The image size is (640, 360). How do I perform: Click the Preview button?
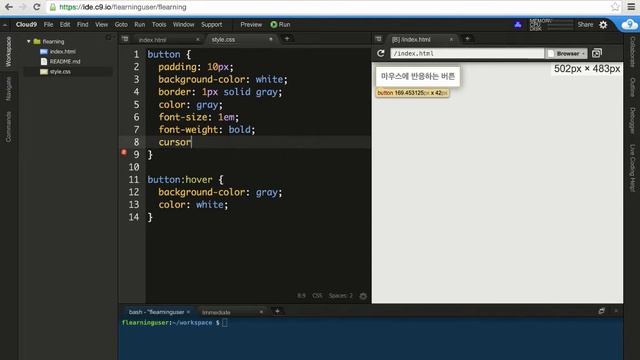point(251,24)
